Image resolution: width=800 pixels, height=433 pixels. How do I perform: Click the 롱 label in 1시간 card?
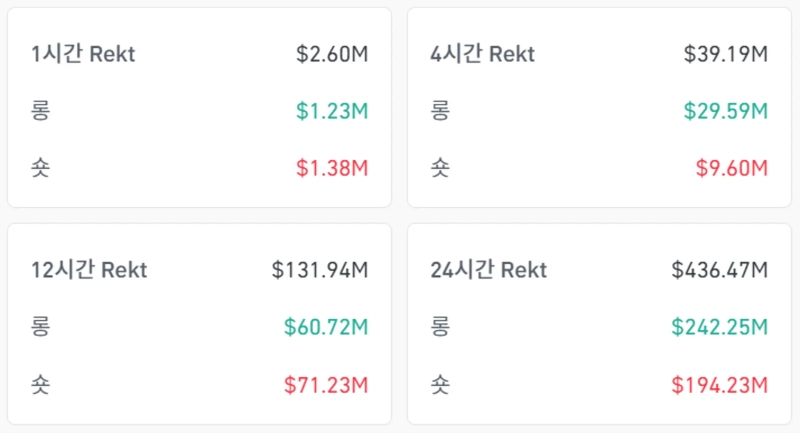tap(40, 111)
